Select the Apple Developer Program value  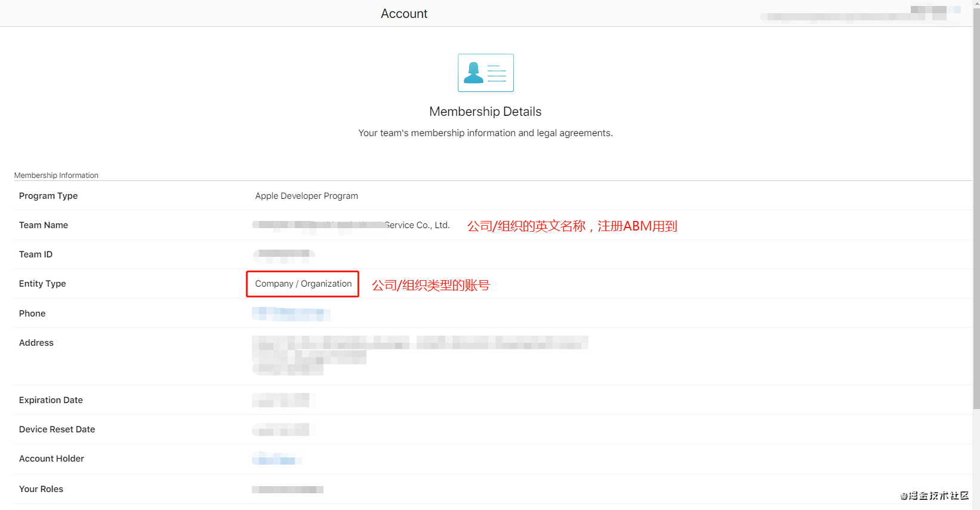tap(307, 196)
